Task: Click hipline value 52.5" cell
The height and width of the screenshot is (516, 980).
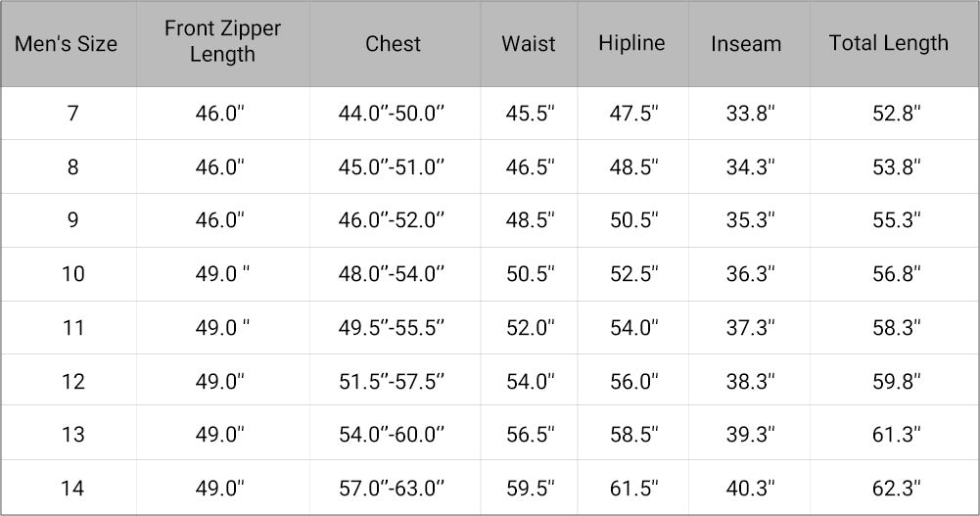Action: click(x=633, y=273)
